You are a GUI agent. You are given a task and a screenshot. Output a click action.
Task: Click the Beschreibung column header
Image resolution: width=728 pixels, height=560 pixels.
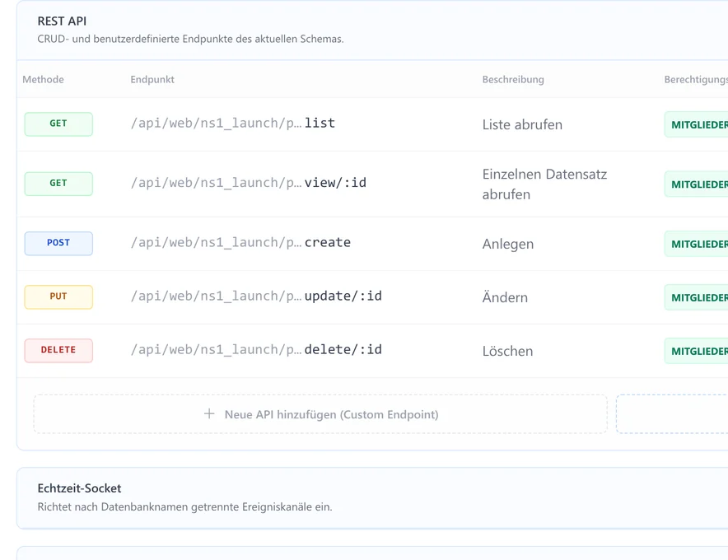click(x=513, y=79)
